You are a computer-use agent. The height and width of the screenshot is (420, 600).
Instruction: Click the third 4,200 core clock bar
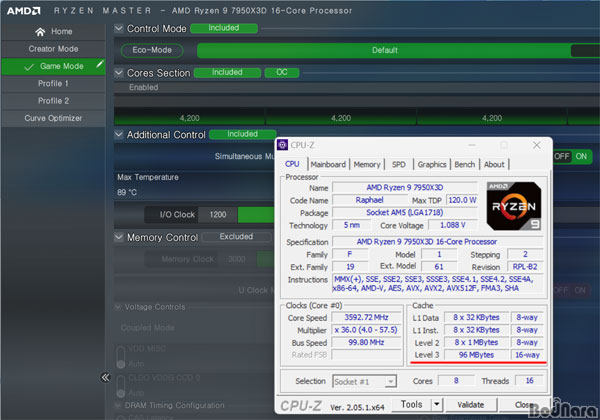pos(492,118)
